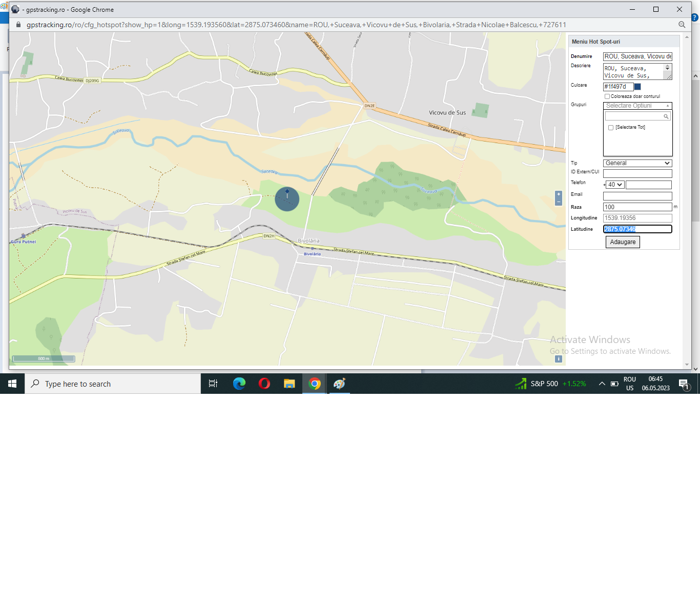Click the map attribution info icon
700x601 pixels.
(559, 359)
